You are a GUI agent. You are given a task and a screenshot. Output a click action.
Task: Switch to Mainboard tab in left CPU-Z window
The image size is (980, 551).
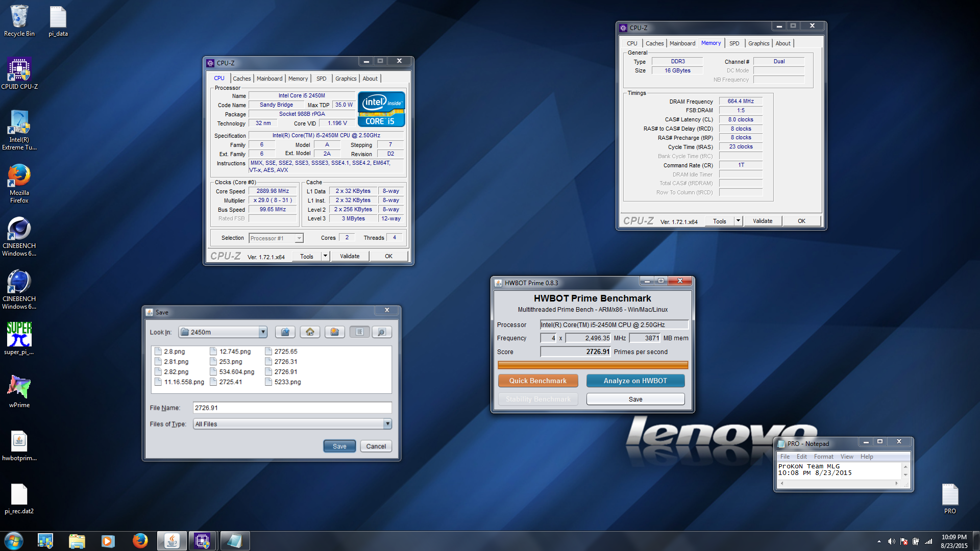pos(269,79)
